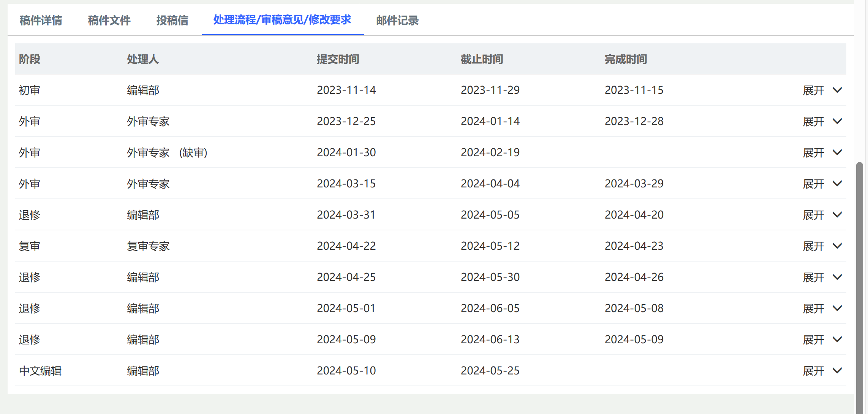Screen dimensions: 868x414
Task: Open the 投稿信 tab
Action: click(172, 21)
